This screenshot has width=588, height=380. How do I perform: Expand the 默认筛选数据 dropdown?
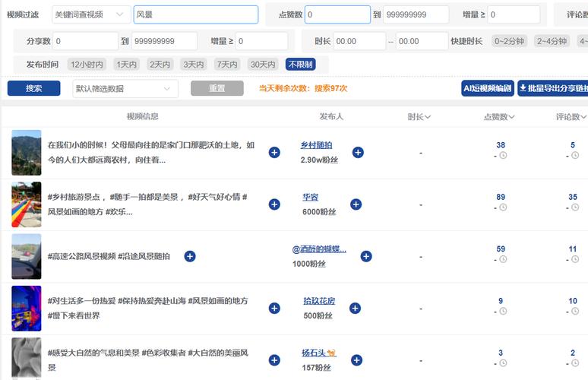click(x=125, y=89)
